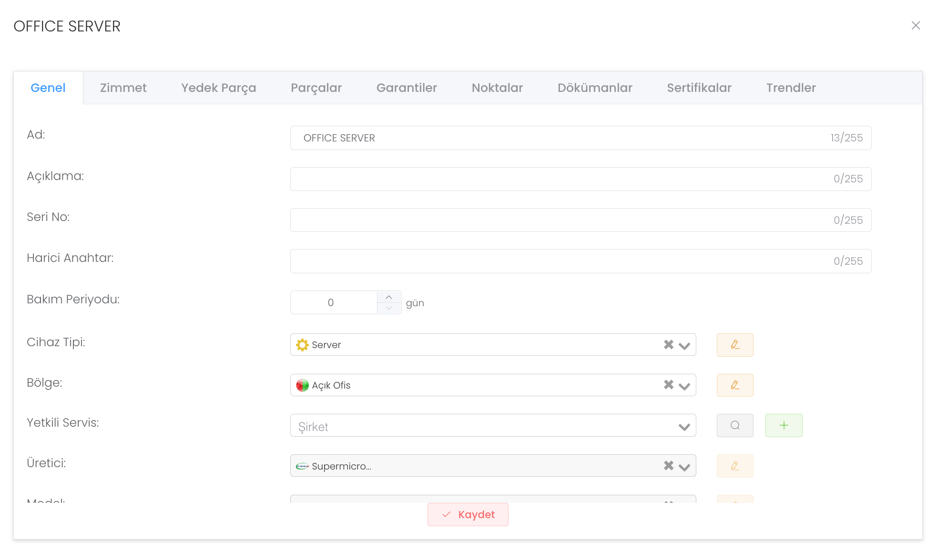Open the Garantiler tab
The height and width of the screenshot is (560, 937).
406,88
